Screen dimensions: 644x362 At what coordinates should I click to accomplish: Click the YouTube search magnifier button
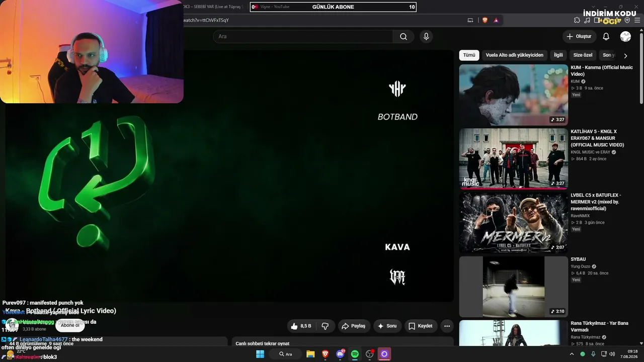coord(404,37)
